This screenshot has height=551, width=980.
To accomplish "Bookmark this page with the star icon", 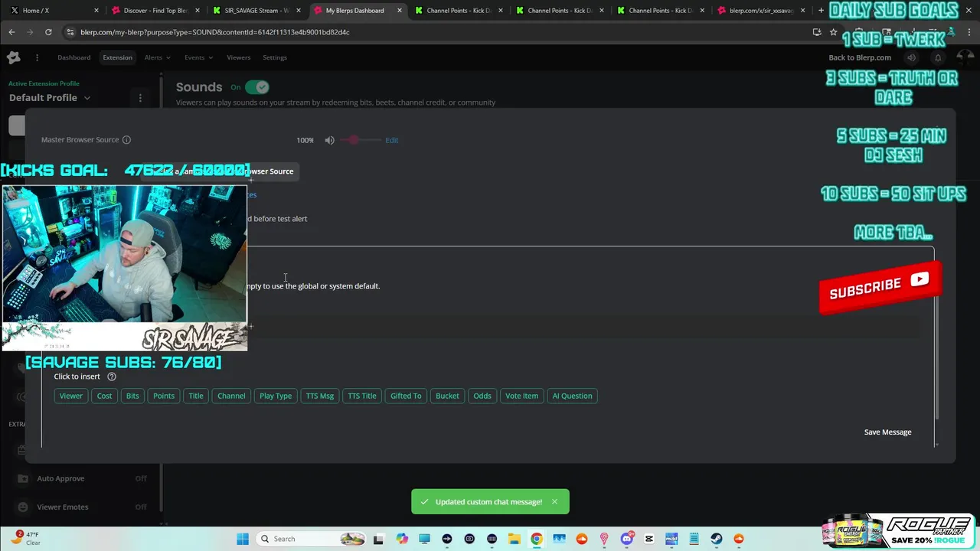I will tap(833, 32).
